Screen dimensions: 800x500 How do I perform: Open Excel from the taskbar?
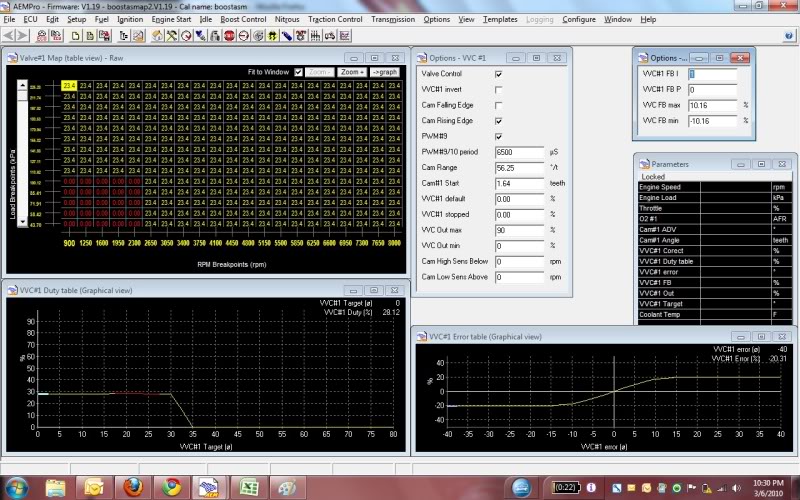[250, 486]
